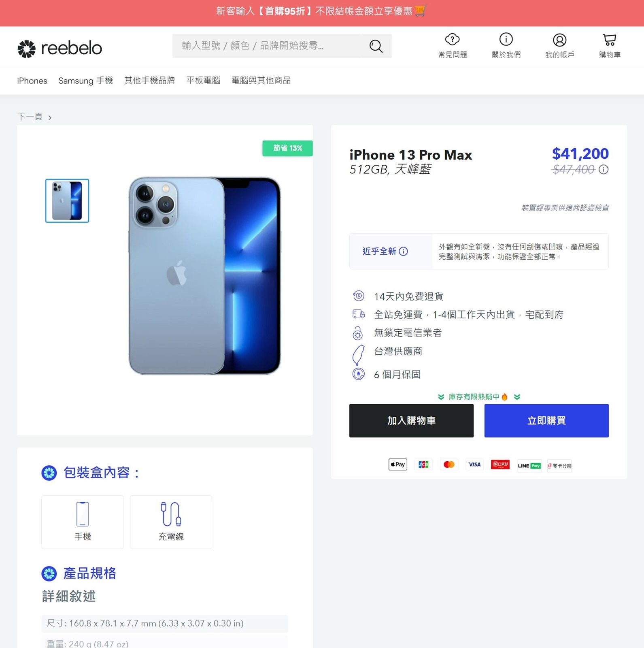644x648 pixels.
Task: Select the iPhone product thumbnail
Action: tap(67, 200)
